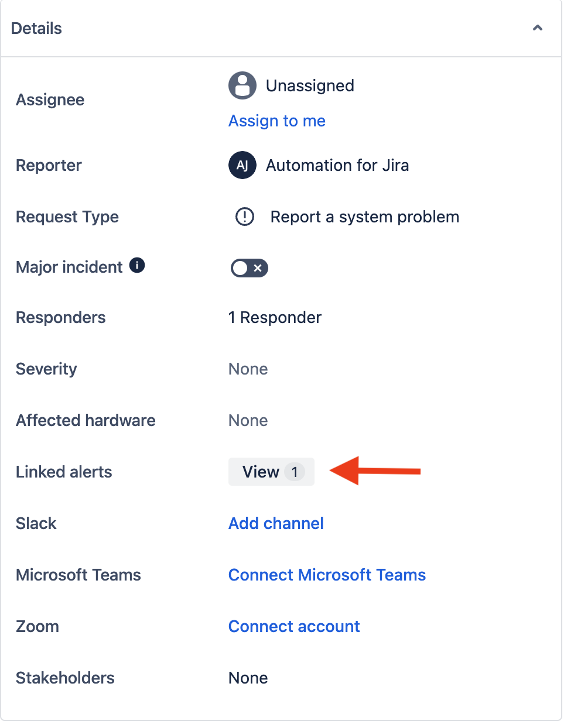Image resolution: width=574 pixels, height=728 pixels.
Task: Open the Severity field showing None
Action: (248, 369)
